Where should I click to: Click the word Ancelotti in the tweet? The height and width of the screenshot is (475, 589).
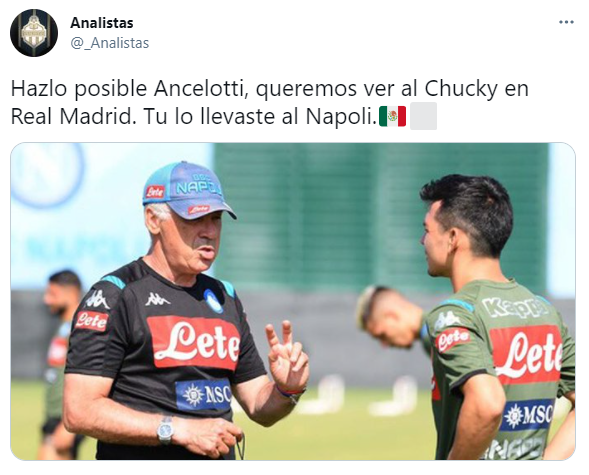point(201,89)
